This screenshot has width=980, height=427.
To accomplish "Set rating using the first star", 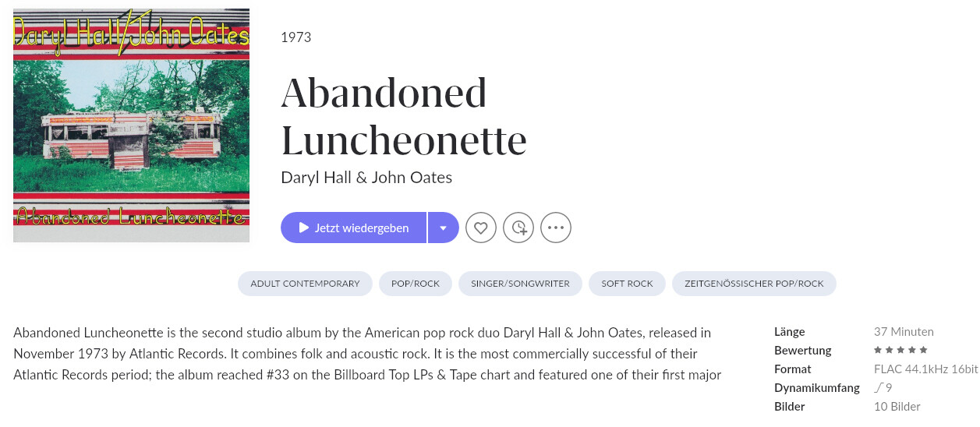I will [x=878, y=351].
